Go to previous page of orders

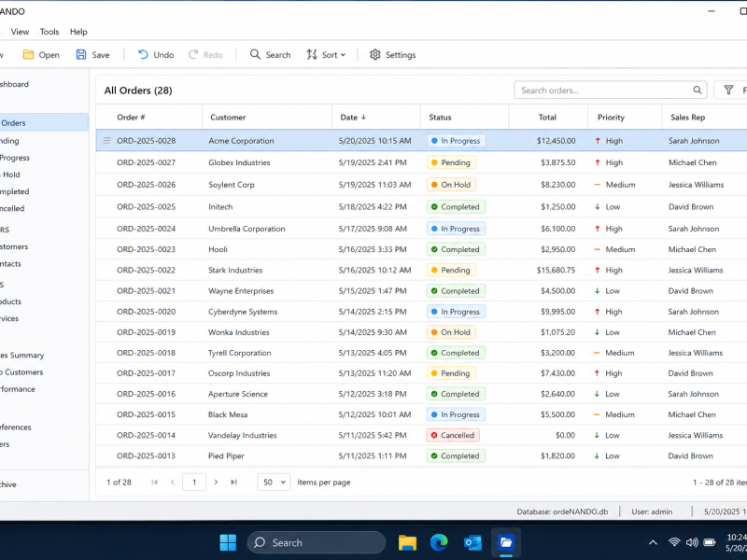pos(173,482)
